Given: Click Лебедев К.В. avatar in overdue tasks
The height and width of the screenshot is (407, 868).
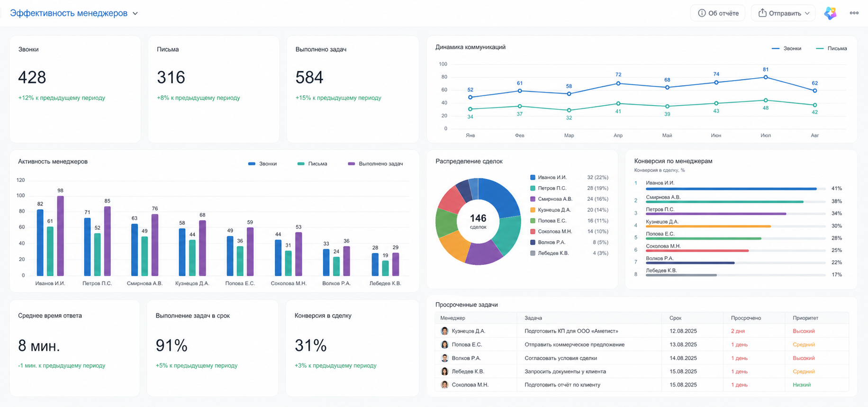Looking at the screenshot, I should pos(444,371).
